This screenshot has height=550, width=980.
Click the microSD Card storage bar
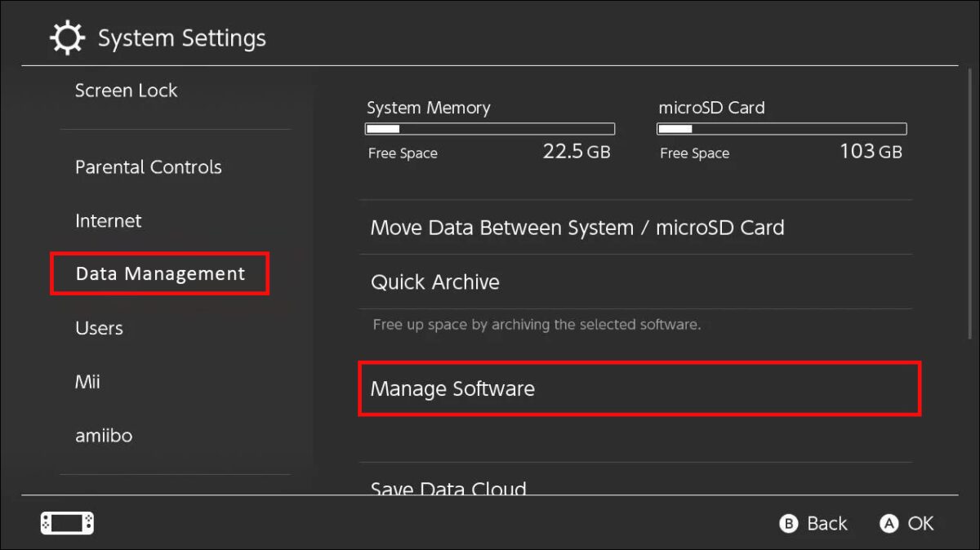(781, 129)
